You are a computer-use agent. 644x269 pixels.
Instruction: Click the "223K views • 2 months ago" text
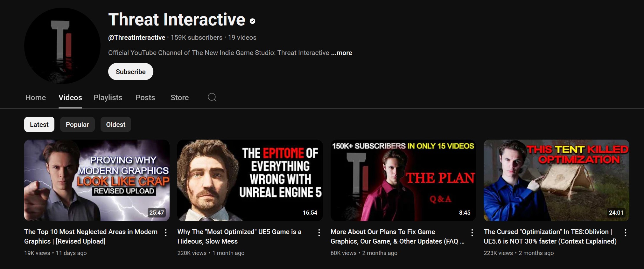(519, 253)
